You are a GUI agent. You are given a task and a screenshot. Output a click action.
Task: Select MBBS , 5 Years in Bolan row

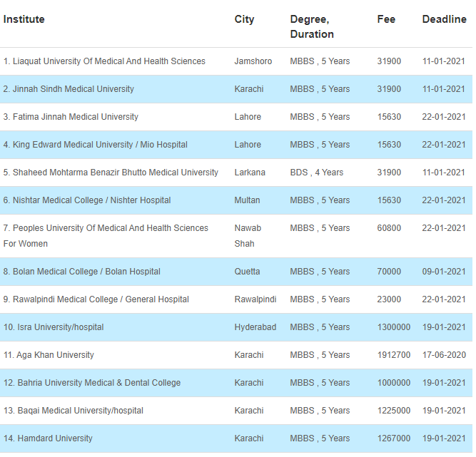pyautogui.click(x=320, y=272)
